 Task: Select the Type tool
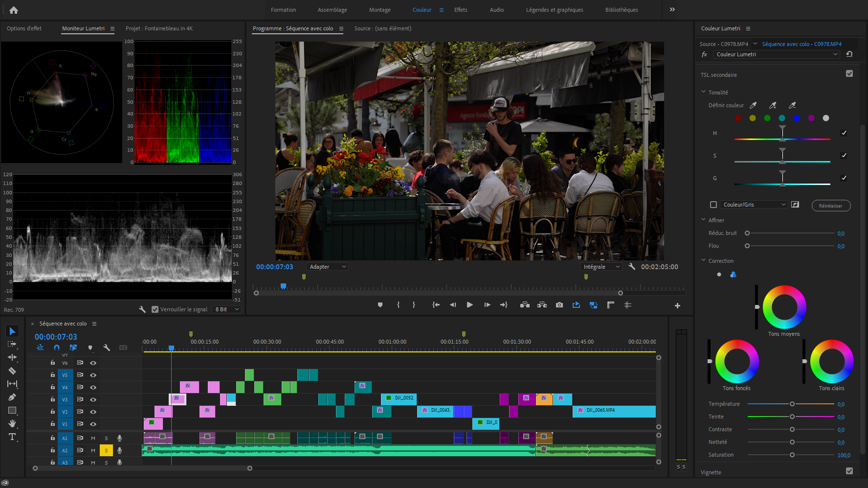tap(12, 437)
